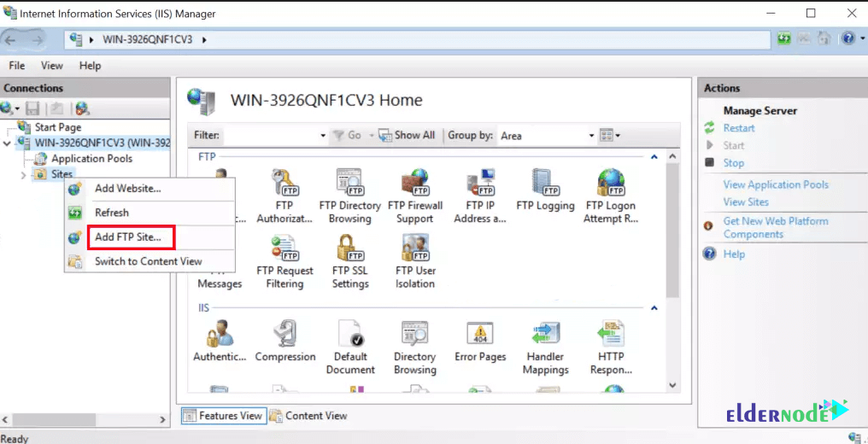Open FTP IP Address restrictions icon

click(480, 196)
